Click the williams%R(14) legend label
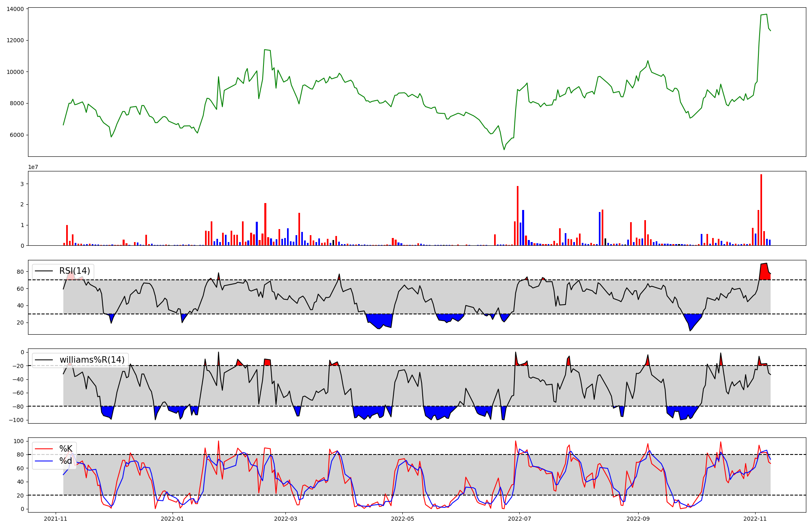The width and height of the screenshot is (812, 528). pos(92,360)
